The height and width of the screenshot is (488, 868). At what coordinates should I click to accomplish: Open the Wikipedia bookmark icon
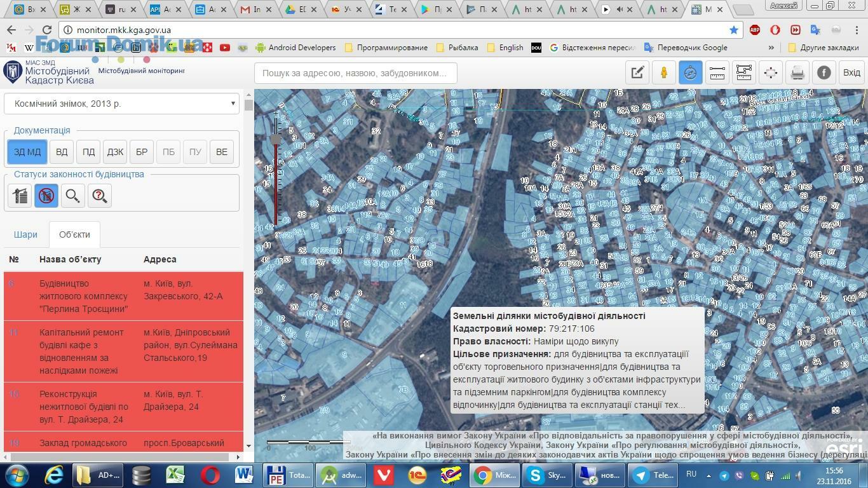pyautogui.click(x=29, y=48)
